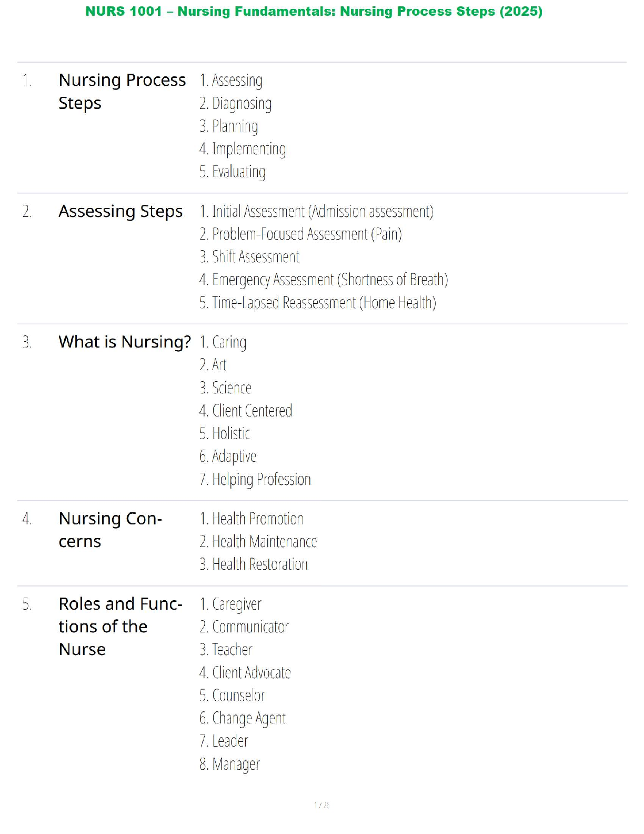Screen dimensions: 644x834
Task: Click the green NURS 1001 document title
Action: [314, 12]
